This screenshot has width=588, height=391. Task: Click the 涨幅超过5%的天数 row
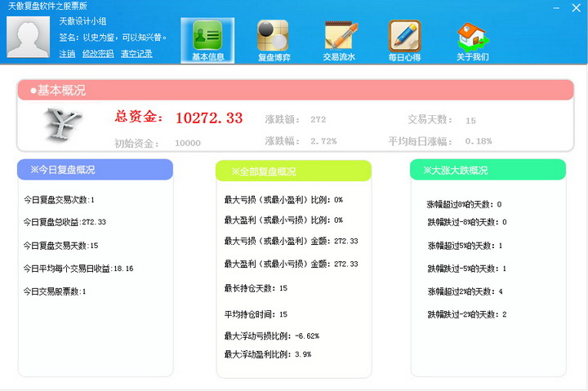pyautogui.click(x=465, y=246)
